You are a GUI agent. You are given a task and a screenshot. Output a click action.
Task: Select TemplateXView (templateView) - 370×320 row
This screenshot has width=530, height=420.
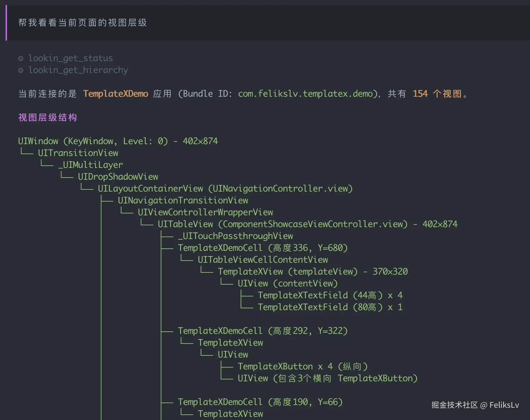[313, 272]
